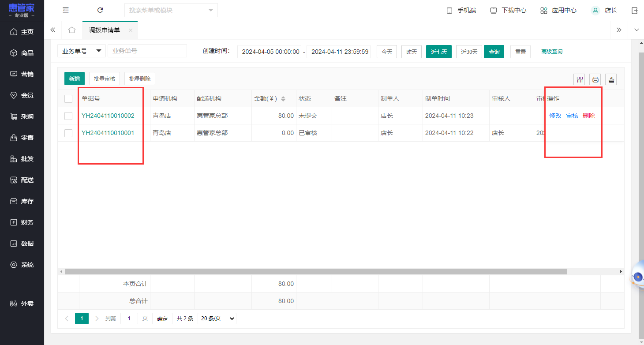Image resolution: width=644 pixels, height=345 pixels.
Task: Close the 调拨申请单 tab
Action: (x=131, y=30)
